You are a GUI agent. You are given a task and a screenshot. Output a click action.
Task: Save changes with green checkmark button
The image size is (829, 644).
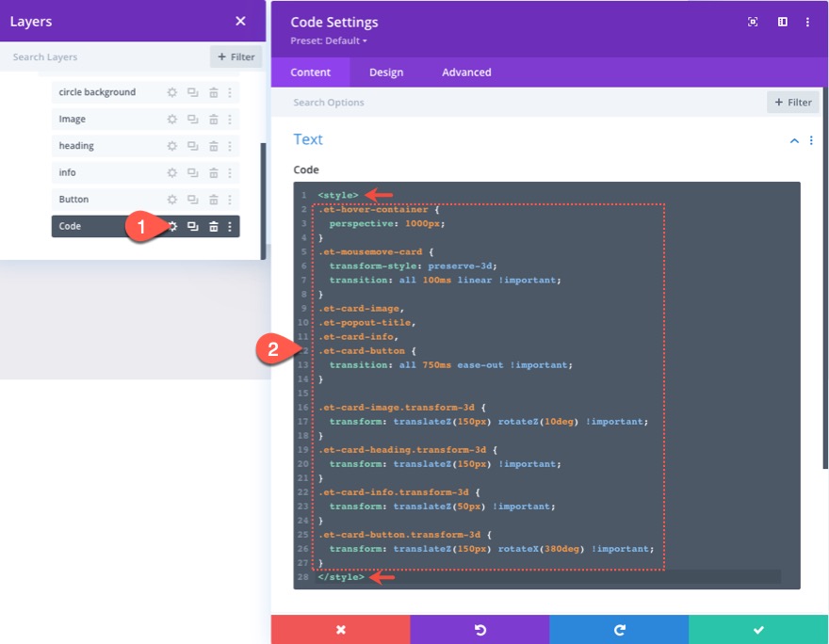pos(758,630)
